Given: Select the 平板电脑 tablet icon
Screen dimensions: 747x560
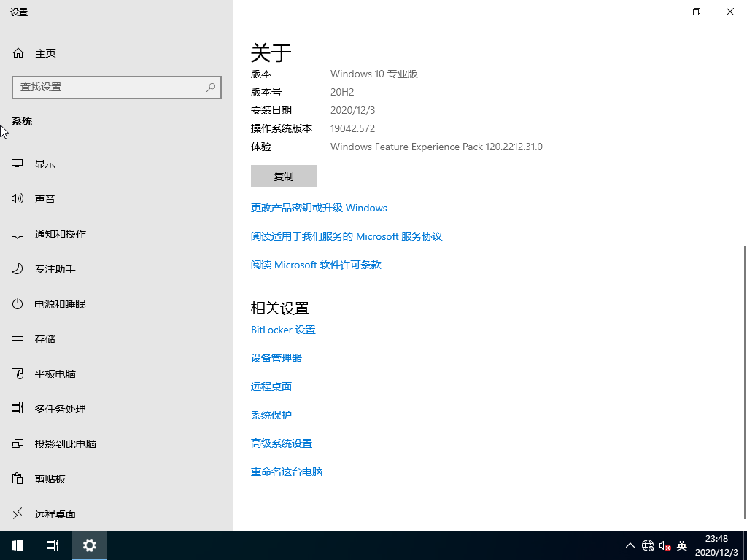Looking at the screenshot, I should point(18,374).
